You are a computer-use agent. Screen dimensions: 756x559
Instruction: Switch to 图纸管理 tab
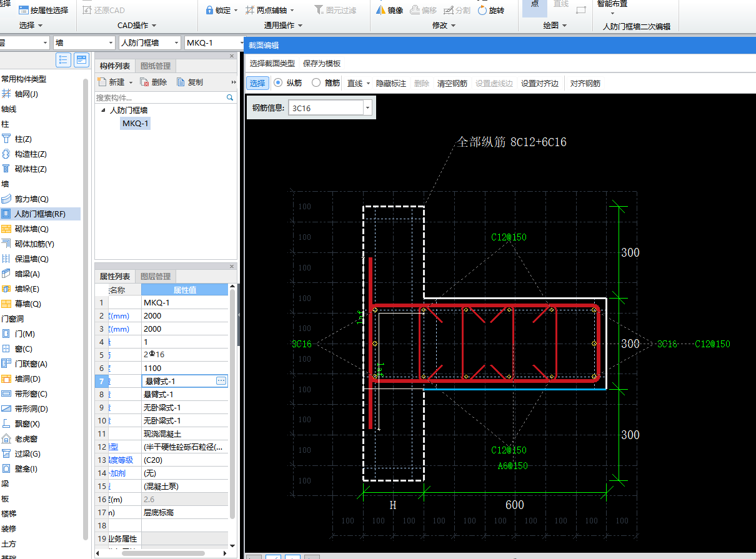156,66
